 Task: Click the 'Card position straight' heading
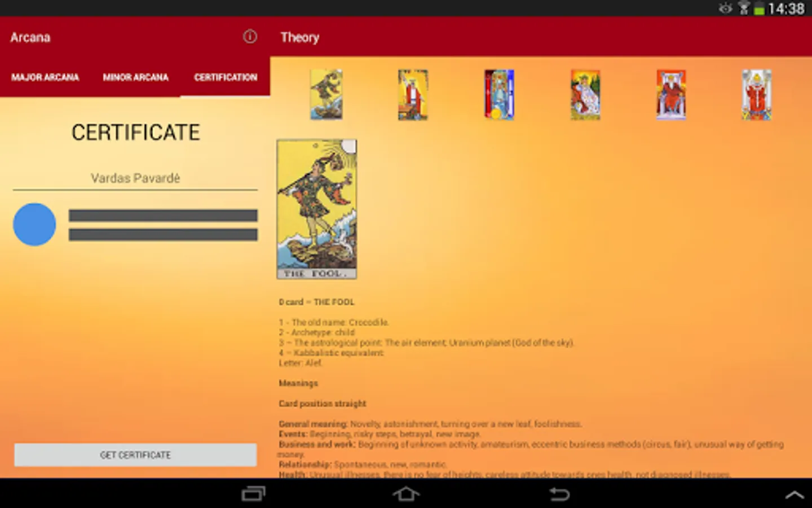pos(323,404)
